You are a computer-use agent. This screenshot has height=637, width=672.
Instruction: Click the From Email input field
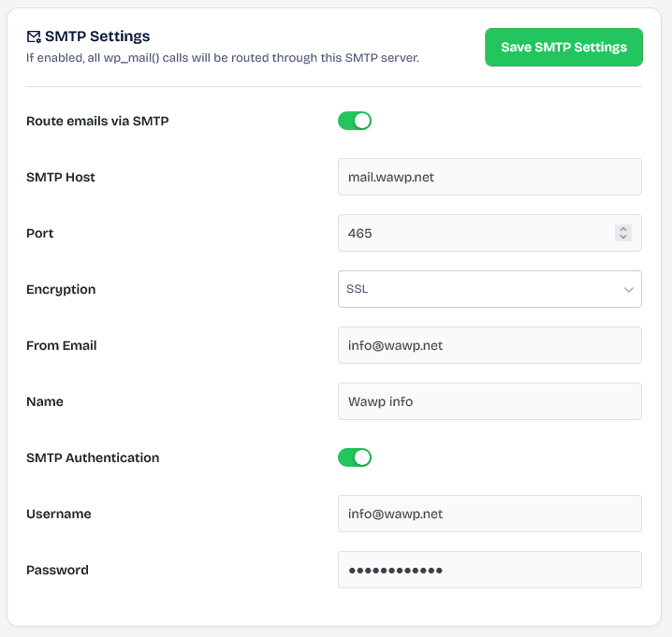click(489, 345)
